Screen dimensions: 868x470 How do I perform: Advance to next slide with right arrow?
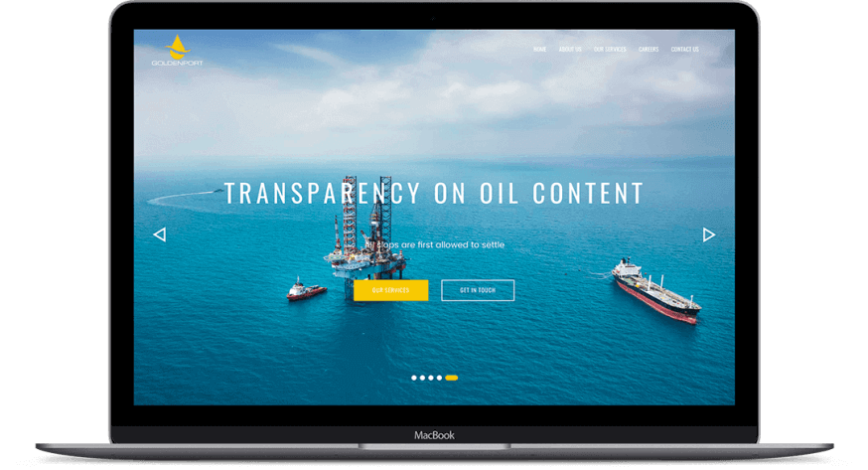click(708, 235)
